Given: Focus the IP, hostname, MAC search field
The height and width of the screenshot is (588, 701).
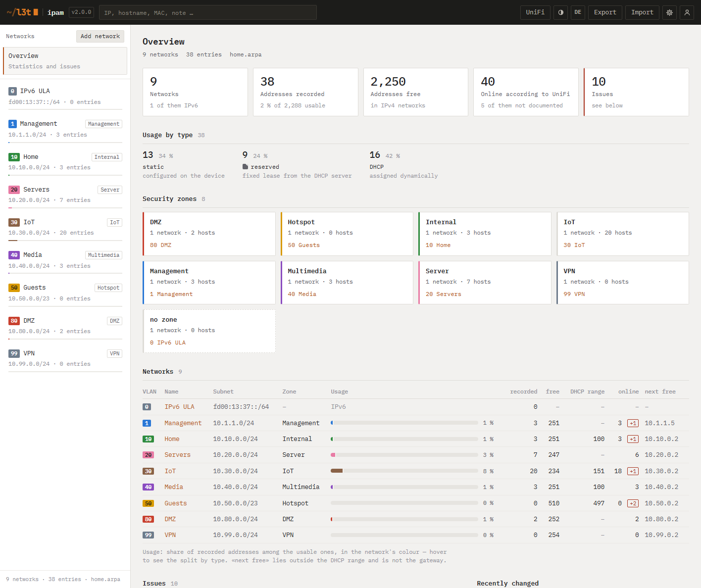Looking at the screenshot, I should point(208,12).
